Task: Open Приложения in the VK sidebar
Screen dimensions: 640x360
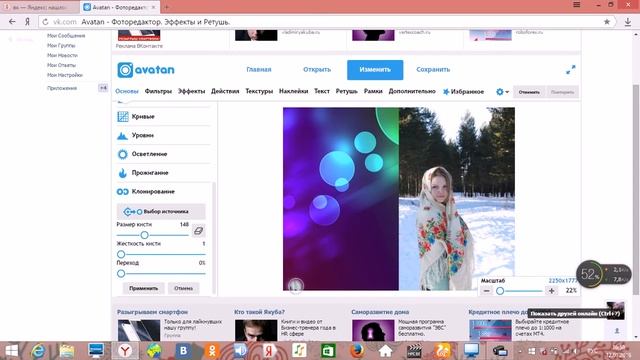Action: click(62, 88)
